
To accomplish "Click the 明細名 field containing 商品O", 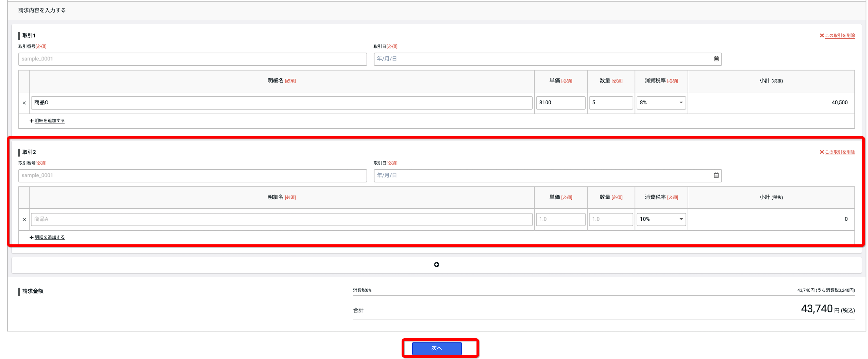I will [281, 102].
